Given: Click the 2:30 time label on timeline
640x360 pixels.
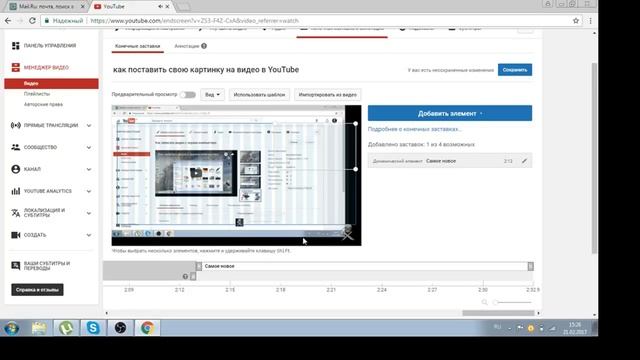Looking at the screenshot, I should point(483,290).
